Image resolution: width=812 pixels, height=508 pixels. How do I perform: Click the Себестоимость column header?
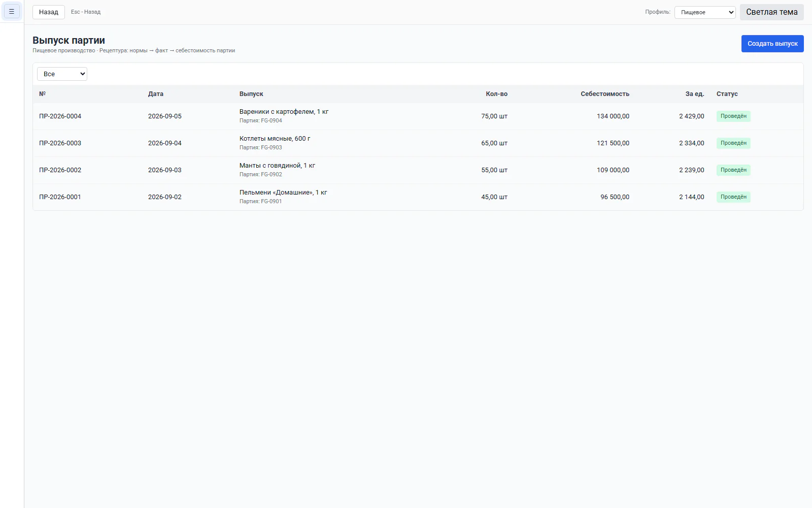point(605,94)
